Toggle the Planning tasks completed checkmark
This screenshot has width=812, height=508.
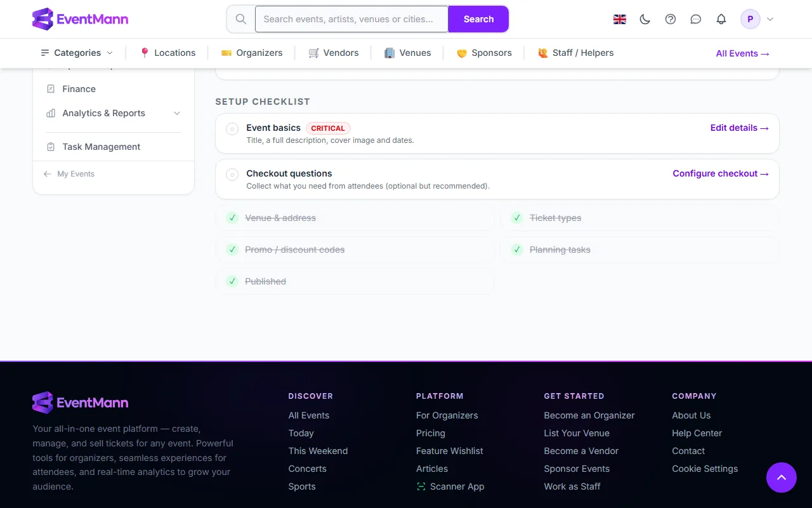(517, 250)
